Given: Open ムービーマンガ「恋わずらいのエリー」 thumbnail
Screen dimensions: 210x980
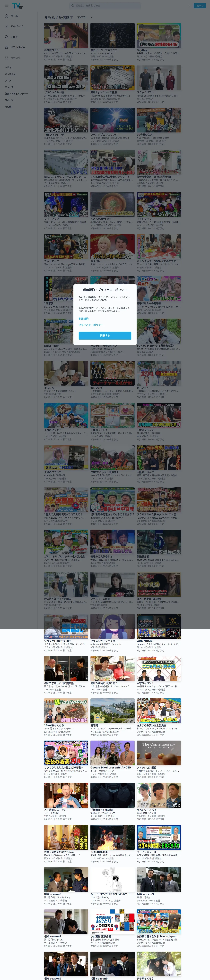Looking at the screenshot, I should (x=112, y=880).
